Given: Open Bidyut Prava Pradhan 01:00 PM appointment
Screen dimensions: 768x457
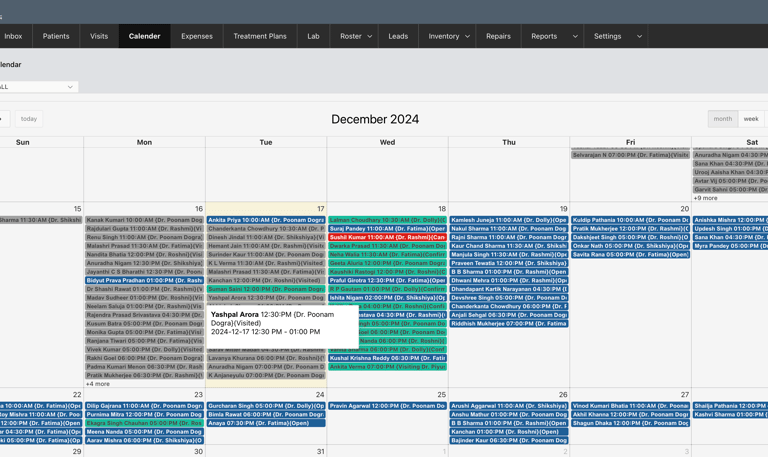Looking at the screenshot, I should click(x=144, y=281).
